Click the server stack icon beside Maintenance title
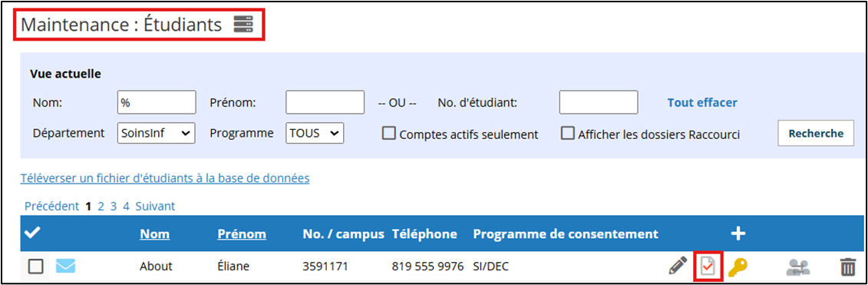 pos(243,25)
